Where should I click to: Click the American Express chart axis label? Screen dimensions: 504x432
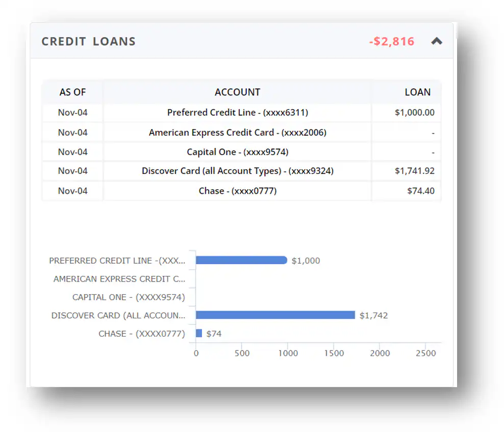pyautogui.click(x=119, y=279)
